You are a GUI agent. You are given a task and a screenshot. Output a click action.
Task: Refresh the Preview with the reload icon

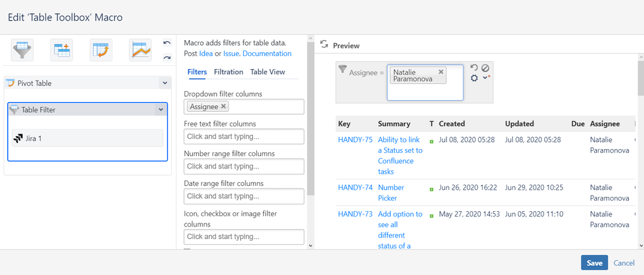point(324,45)
